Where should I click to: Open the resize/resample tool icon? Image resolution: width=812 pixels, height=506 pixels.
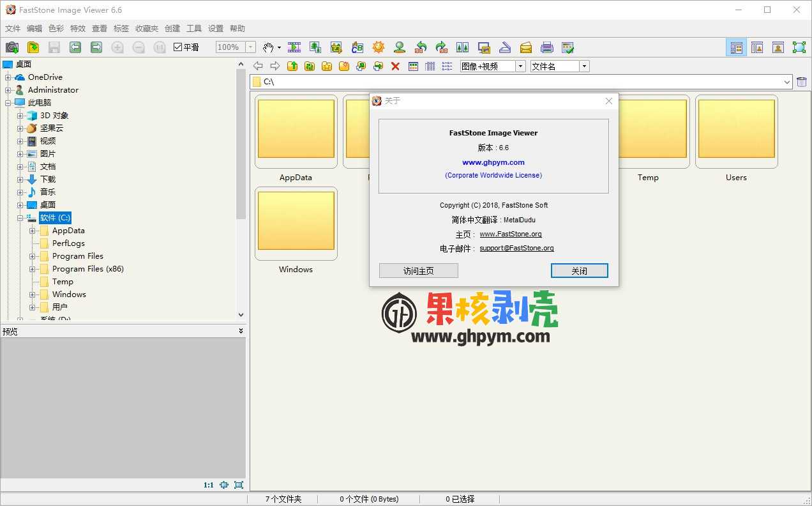coord(315,47)
